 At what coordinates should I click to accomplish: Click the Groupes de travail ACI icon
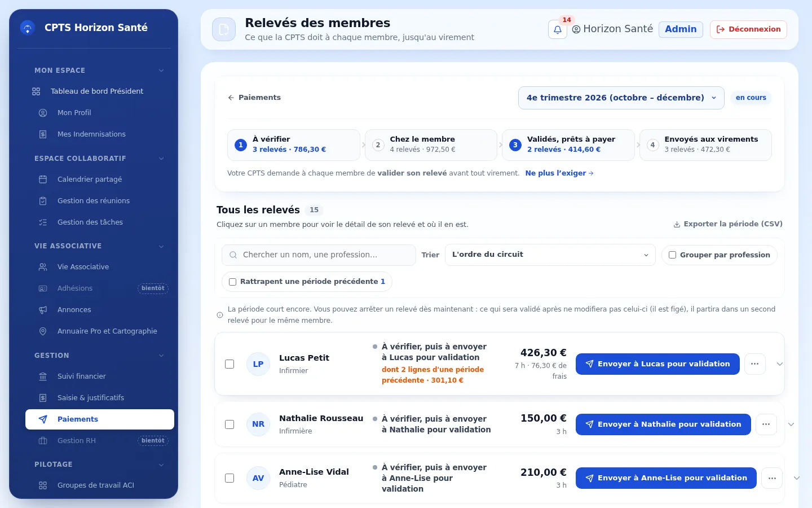point(43,485)
